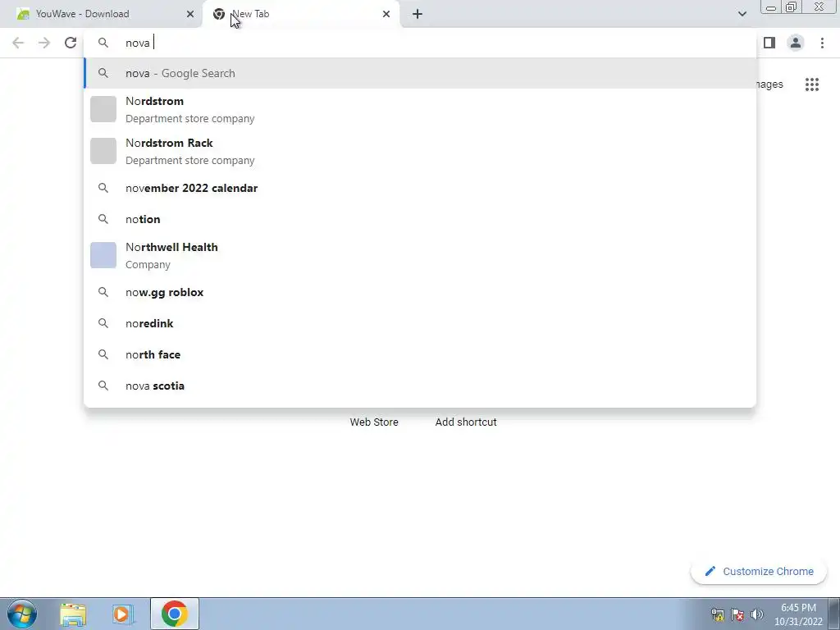Image resolution: width=840 pixels, height=630 pixels.
Task: Choose the noredink suggestion
Action: point(421,323)
